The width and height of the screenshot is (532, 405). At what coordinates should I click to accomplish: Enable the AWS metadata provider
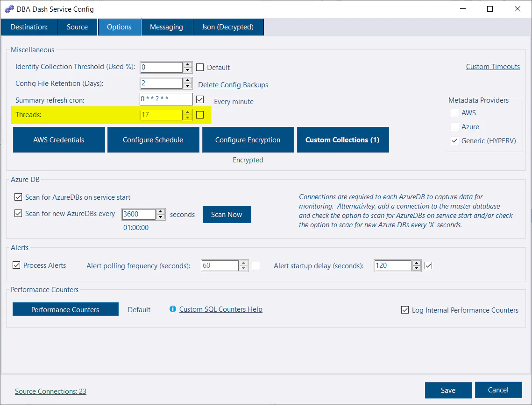coord(454,112)
